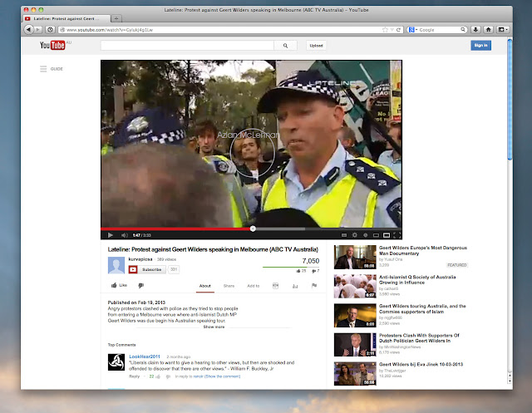This screenshot has width=532, height=413.
Task: Click the browser forward button
Action: point(38,30)
